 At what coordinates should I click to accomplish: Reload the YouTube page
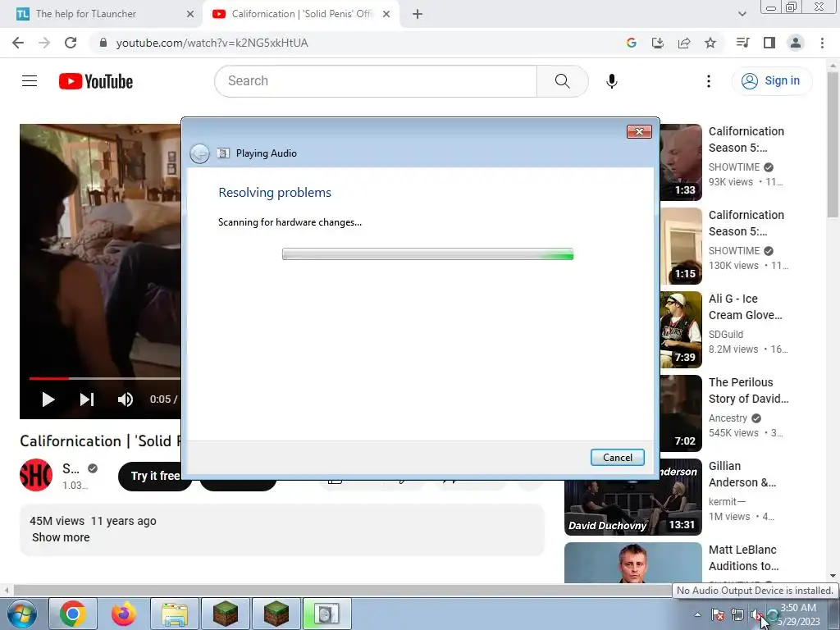tap(71, 43)
